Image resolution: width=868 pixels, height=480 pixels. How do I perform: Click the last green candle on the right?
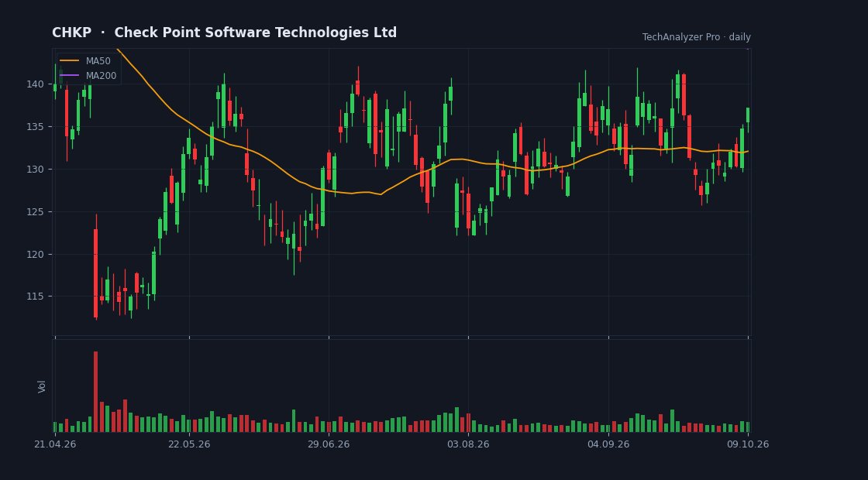click(x=748, y=115)
